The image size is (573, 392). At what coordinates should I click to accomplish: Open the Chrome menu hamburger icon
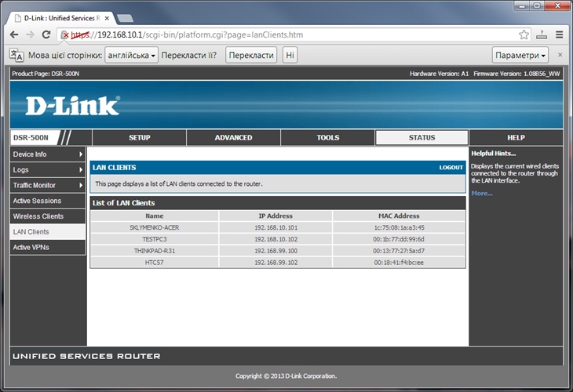point(559,34)
